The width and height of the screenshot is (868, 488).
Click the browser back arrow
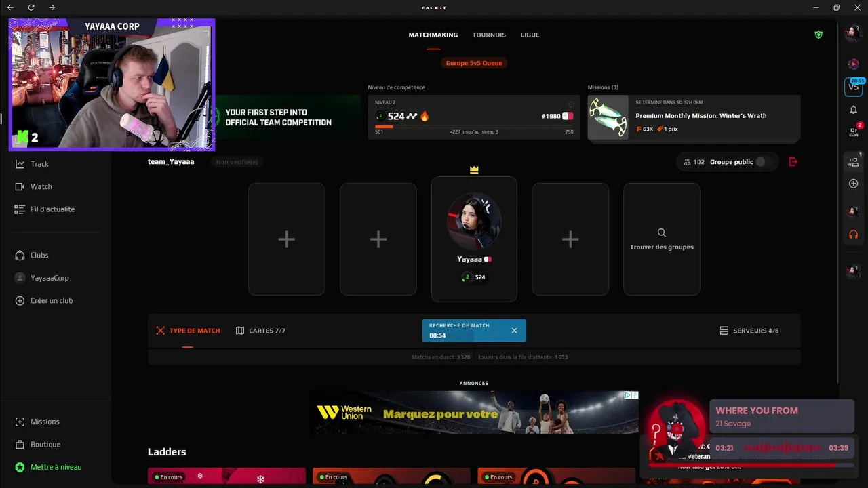10,7
